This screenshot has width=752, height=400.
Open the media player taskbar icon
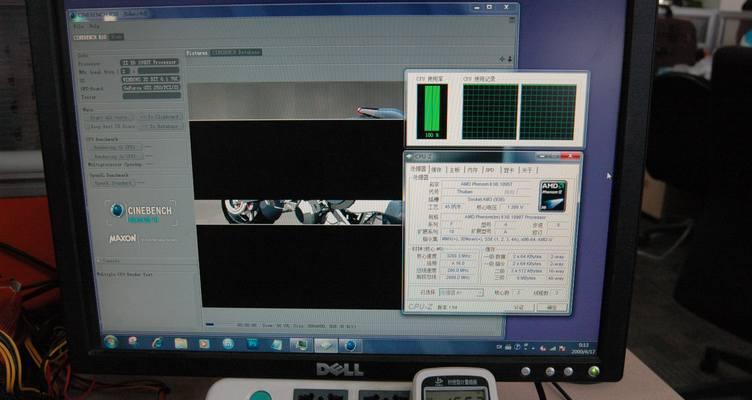pos(204,343)
